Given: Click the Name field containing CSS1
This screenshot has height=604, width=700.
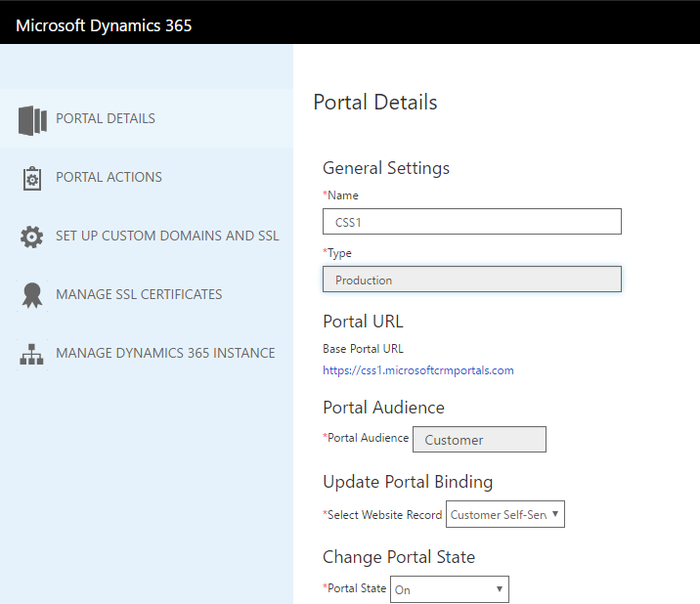Looking at the screenshot, I should [471, 222].
